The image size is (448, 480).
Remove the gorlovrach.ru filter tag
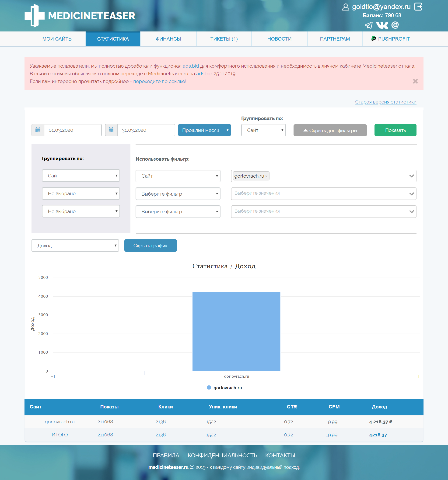[266, 176]
